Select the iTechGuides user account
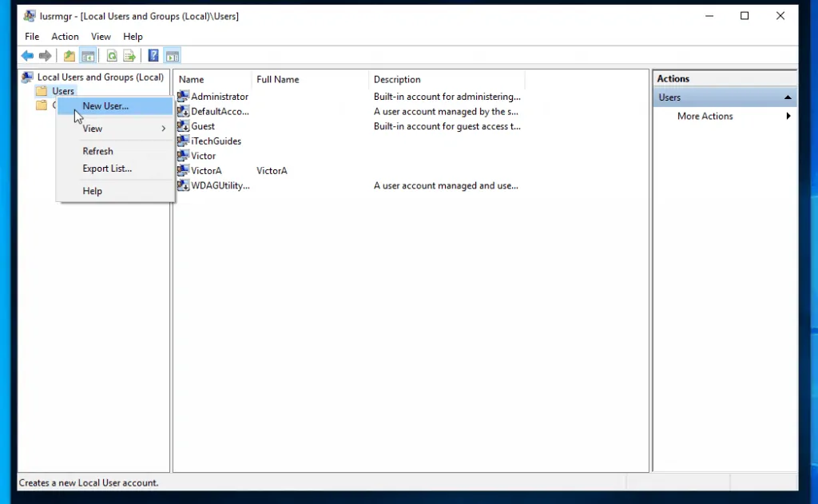818x504 pixels. point(215,141)
